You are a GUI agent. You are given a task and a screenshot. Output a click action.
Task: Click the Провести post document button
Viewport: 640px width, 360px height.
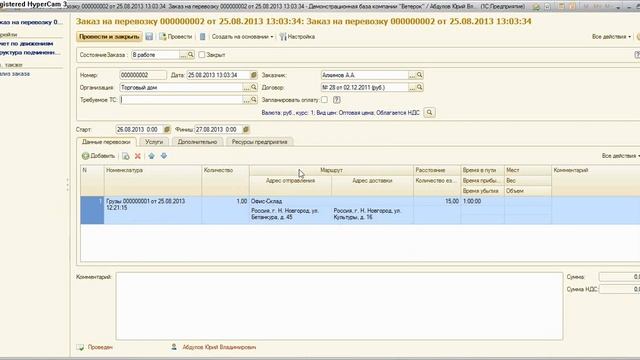tap(176, 37)
